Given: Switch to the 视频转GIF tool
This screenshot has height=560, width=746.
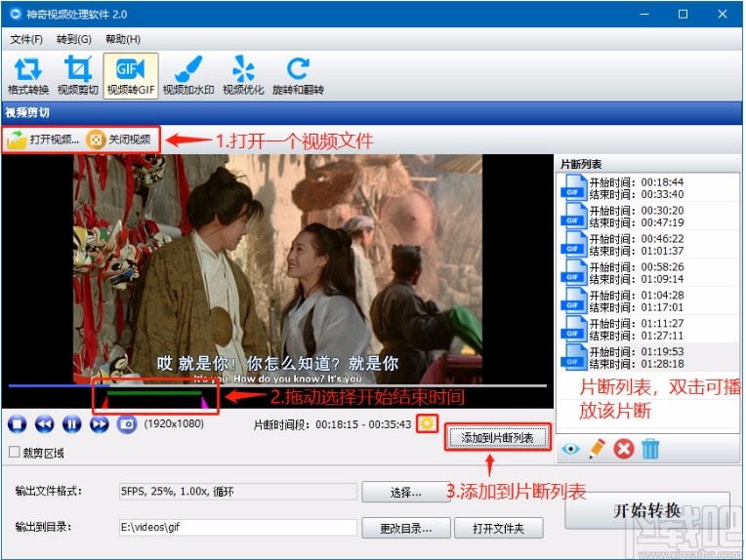Looking at the screenshot, I should point(131,75).
